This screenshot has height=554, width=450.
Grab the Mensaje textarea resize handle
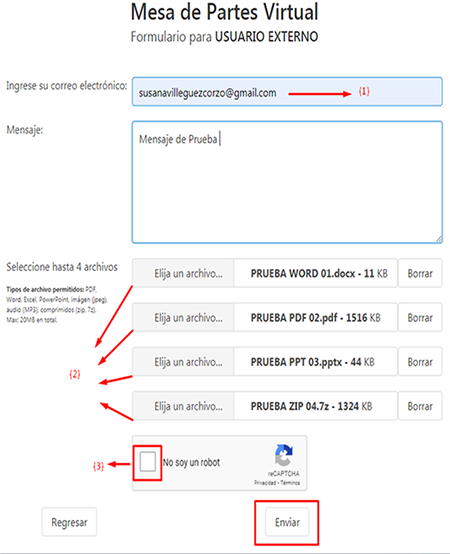click(438, 239)
